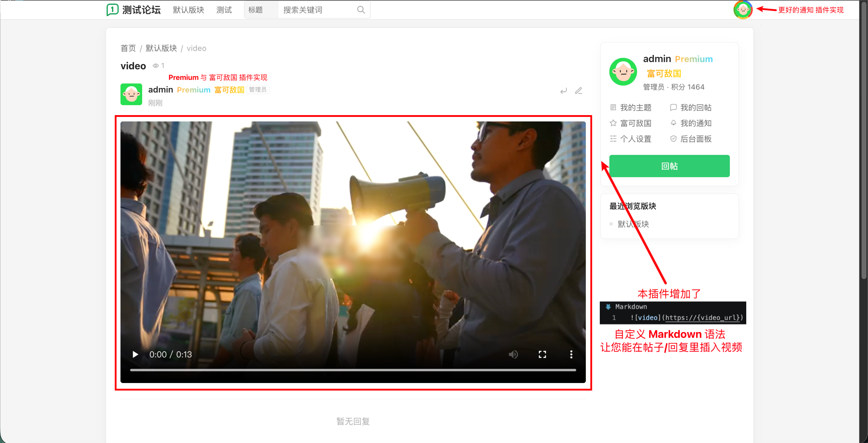Open 我的回帖 in sidebar
868x443 pixels.
pos(690,108)
